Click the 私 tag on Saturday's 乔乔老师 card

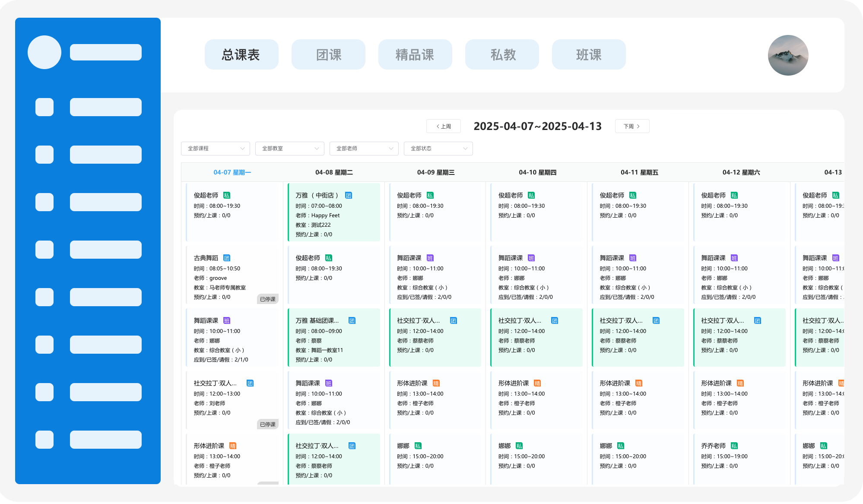[734, 446]
